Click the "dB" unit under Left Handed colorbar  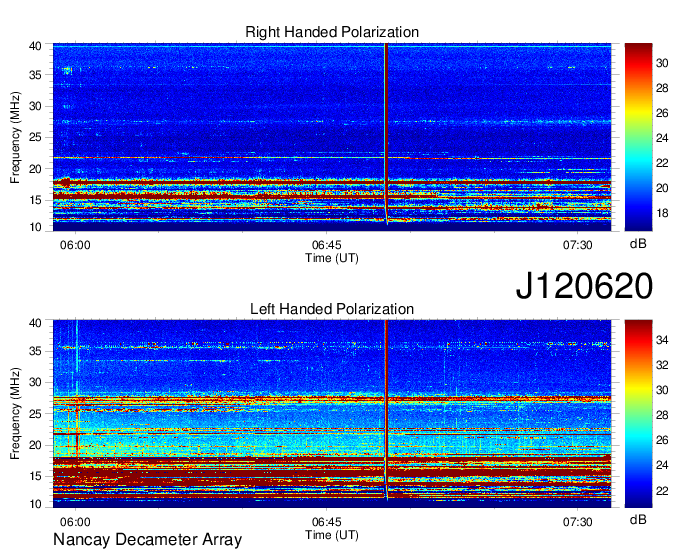[x=638, y=519]
